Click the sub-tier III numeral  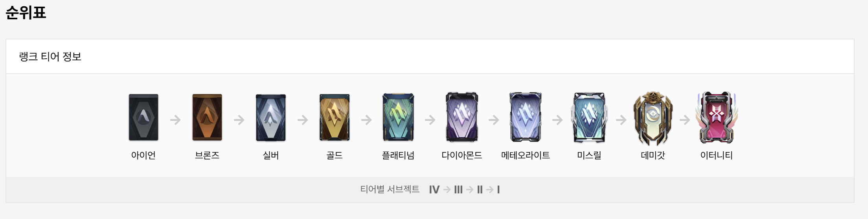coord(458,190)
